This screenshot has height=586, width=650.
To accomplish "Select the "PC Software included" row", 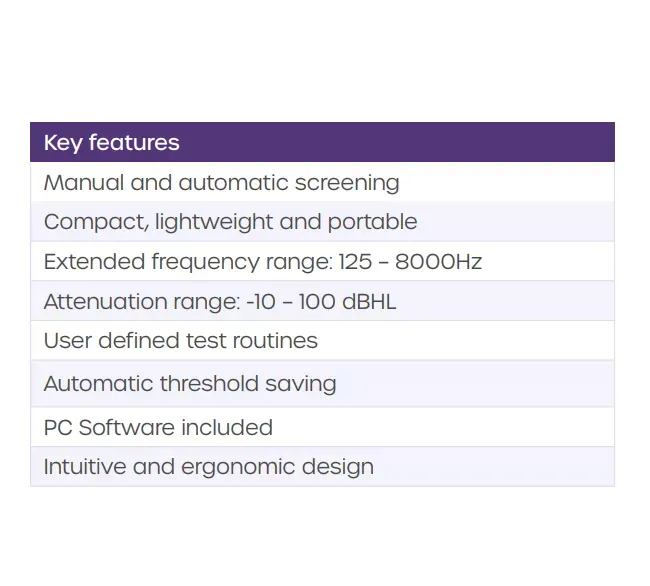I will point(158,428).
